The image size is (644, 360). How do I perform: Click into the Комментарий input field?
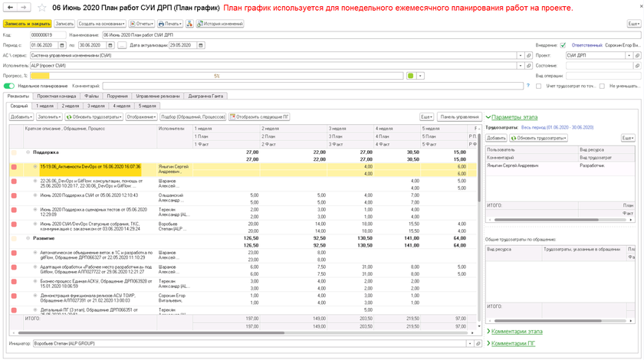click(x=307, y=86)
